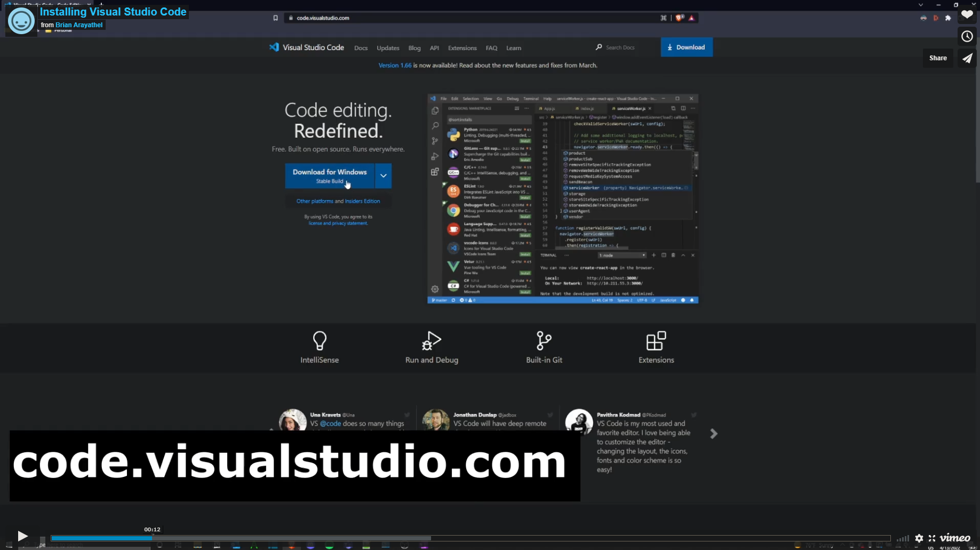Select Python extension in marketplace list
The image size is (980, 550).
point(489,135)
